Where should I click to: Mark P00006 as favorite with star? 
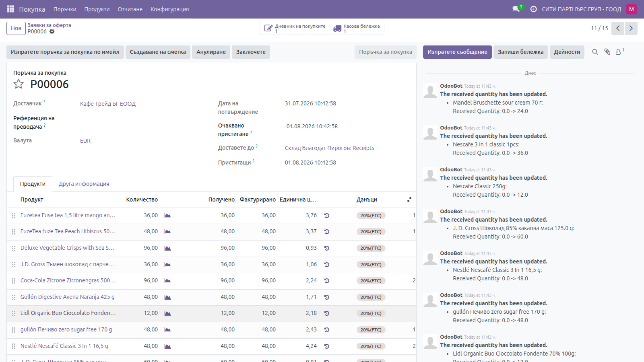pos(19,84)
